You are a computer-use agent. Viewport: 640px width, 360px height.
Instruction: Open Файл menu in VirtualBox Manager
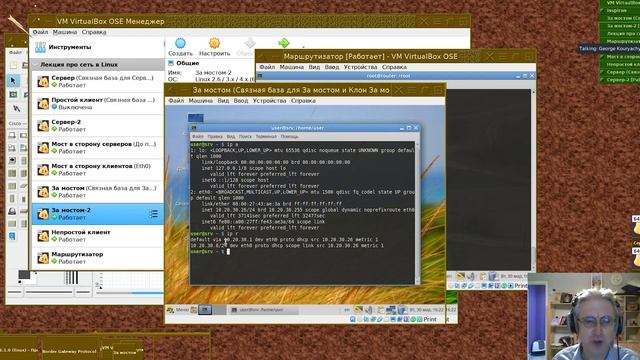click(40, 32)
